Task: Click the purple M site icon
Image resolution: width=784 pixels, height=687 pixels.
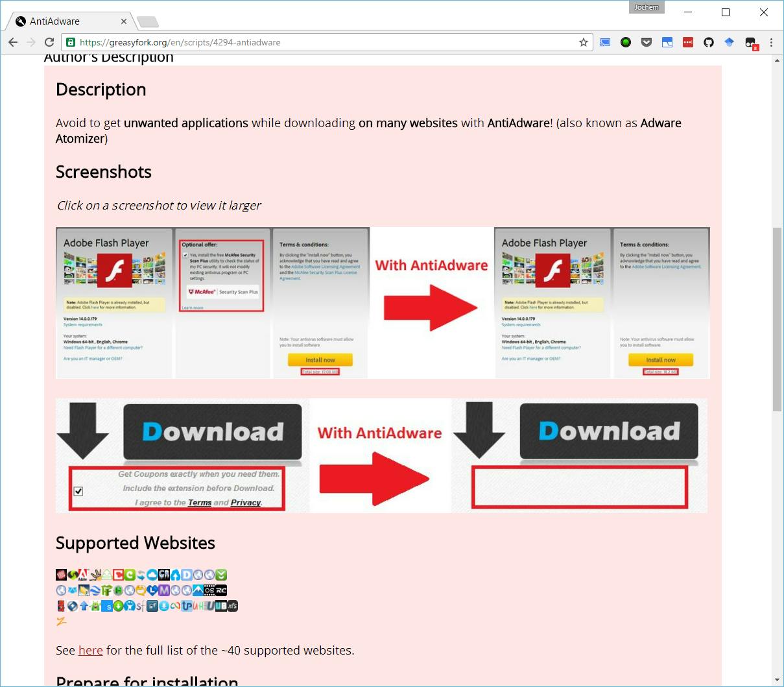Action: pyautogui.click(x=164, y=590)
